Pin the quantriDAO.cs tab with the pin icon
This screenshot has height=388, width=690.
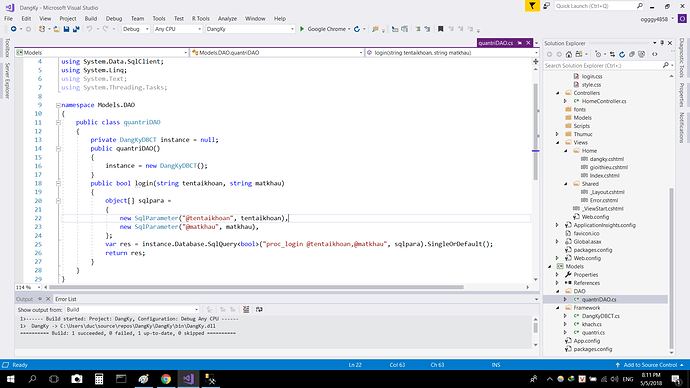tap(520, 43)
